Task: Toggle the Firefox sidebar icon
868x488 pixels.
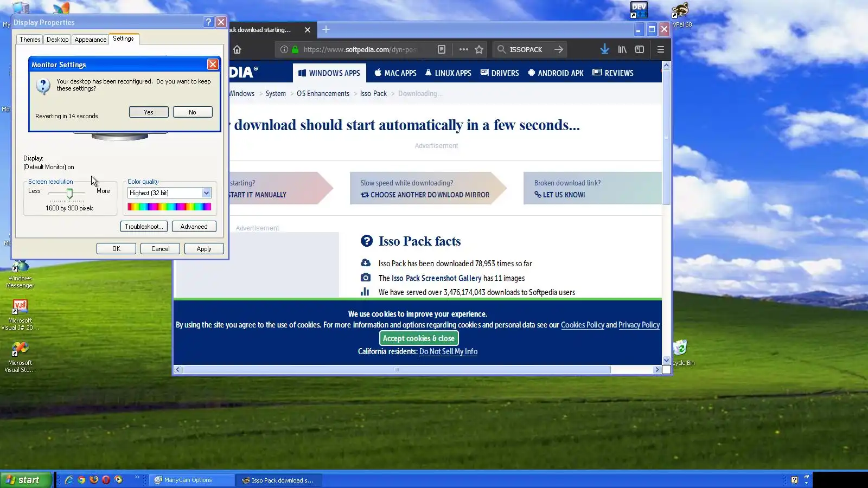Action: [640, 49]
